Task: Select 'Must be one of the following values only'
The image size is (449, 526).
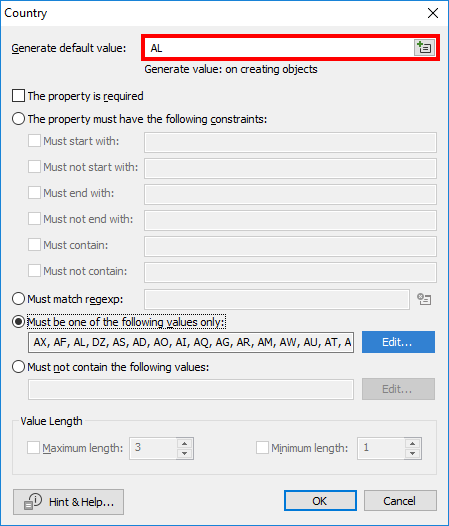Action: 18,322
